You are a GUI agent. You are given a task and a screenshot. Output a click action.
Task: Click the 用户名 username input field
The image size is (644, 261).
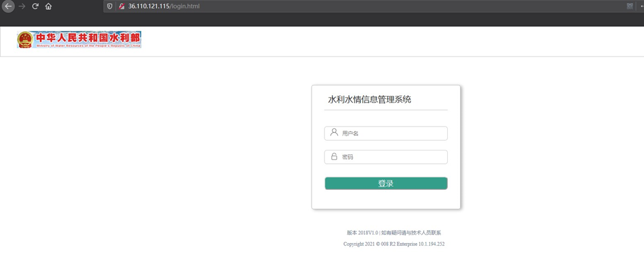386,133
